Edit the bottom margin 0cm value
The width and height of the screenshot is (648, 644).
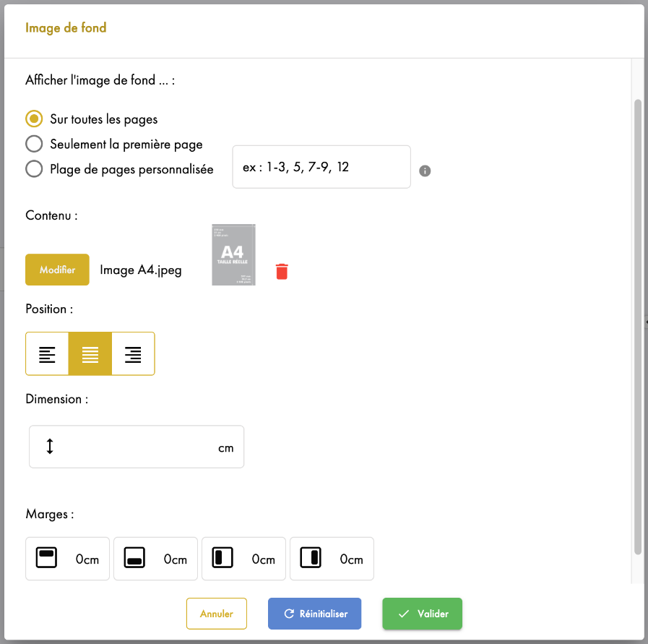176,559
